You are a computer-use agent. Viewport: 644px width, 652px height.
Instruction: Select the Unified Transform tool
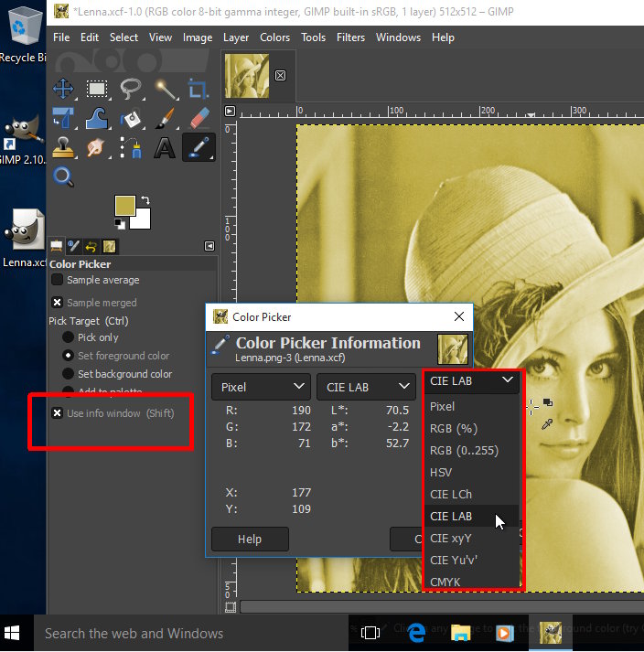point(63,118)
